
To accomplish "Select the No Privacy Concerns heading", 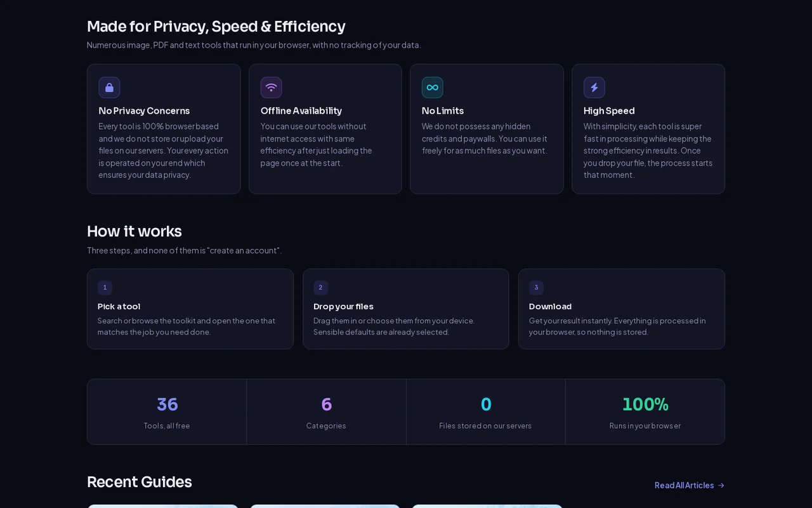I will coord(144,110).
